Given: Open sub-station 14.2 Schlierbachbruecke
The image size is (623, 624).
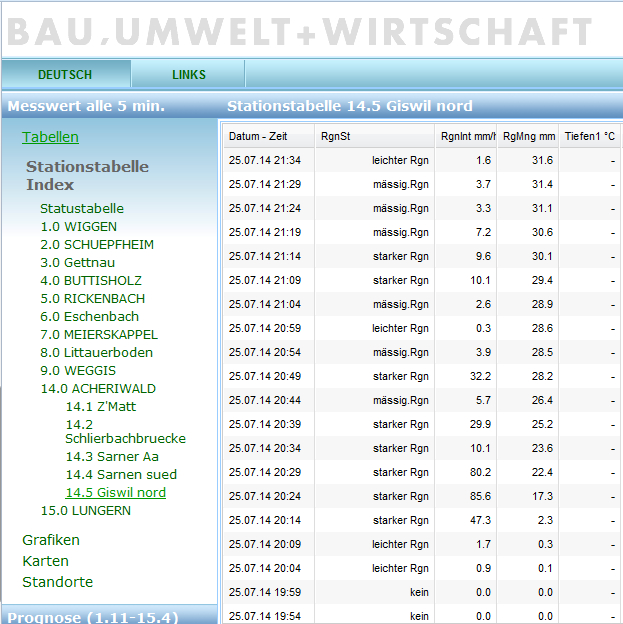Looking at the screenshot, I should (x=125, y=431).
